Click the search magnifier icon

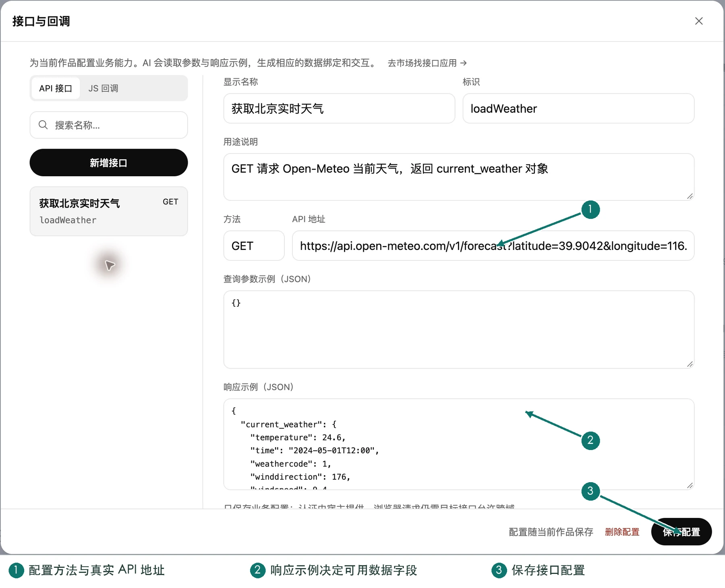[43, 125]
